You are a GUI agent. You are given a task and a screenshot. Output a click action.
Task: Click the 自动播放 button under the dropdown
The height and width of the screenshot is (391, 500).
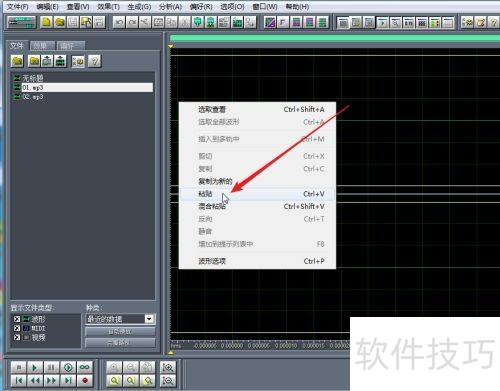click(120, 332)
